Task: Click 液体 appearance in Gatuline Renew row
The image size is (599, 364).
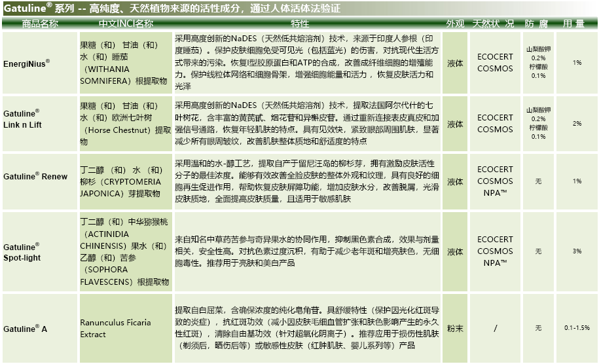Action: pos(455,182)
